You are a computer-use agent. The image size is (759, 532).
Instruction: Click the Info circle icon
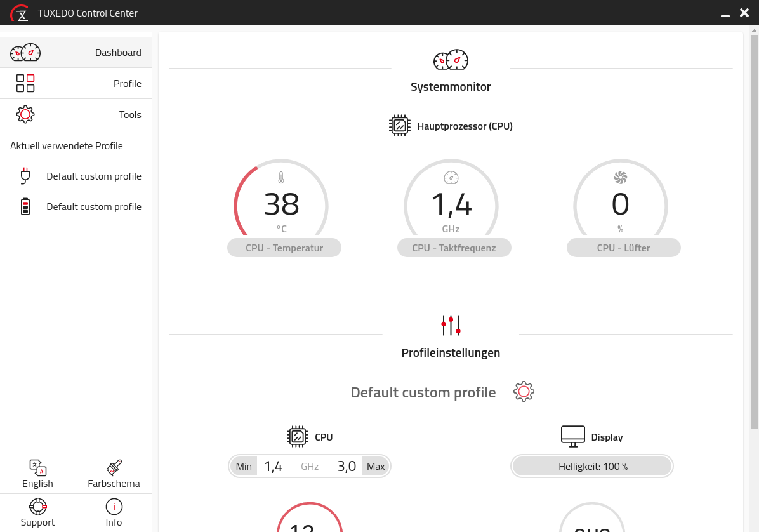point(114,507)
